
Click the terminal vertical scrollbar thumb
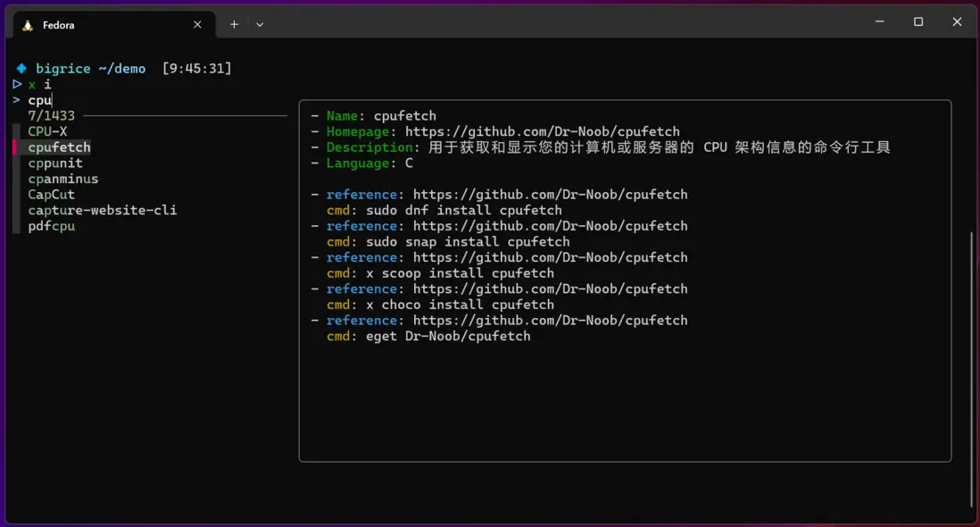click(x=972, y=366)
